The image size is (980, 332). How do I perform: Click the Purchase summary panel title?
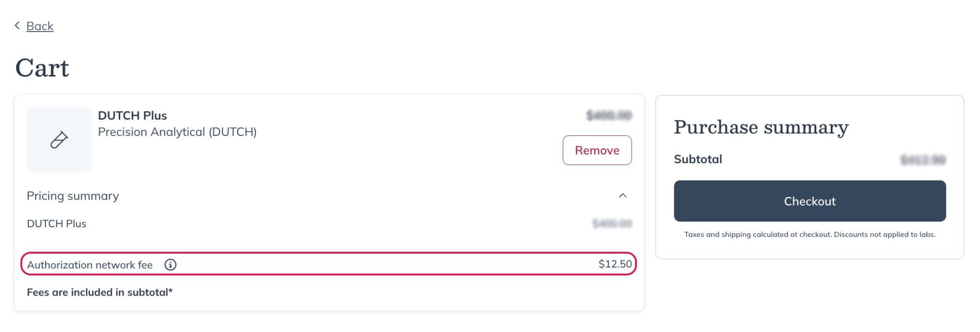point(761,127)
